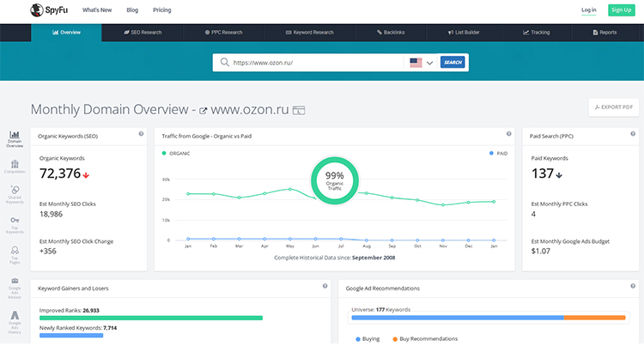This screenshot has height=359, width=644.
Task: Open help for Traffic from Google panel
Action: coord(509,134)
